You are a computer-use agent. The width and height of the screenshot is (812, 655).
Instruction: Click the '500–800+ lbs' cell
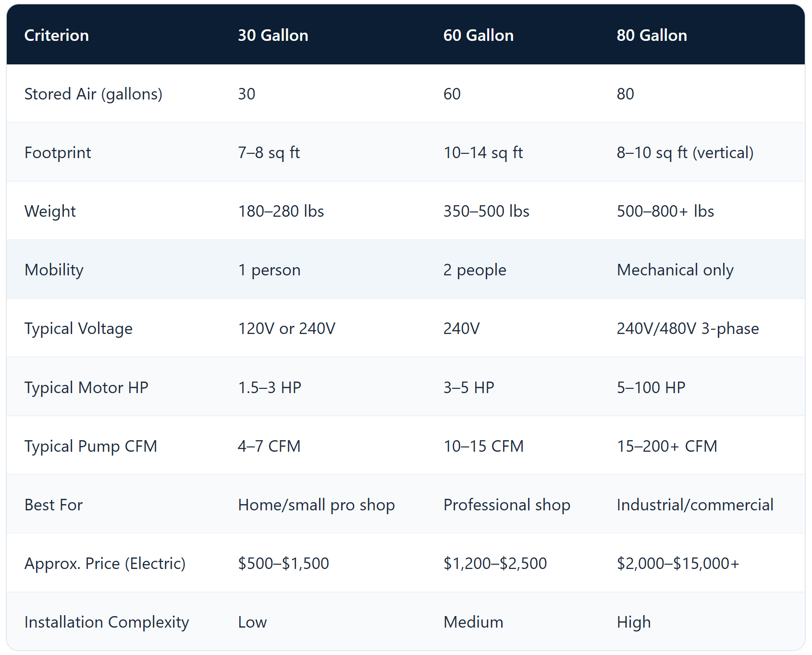[x=665, y=211]
